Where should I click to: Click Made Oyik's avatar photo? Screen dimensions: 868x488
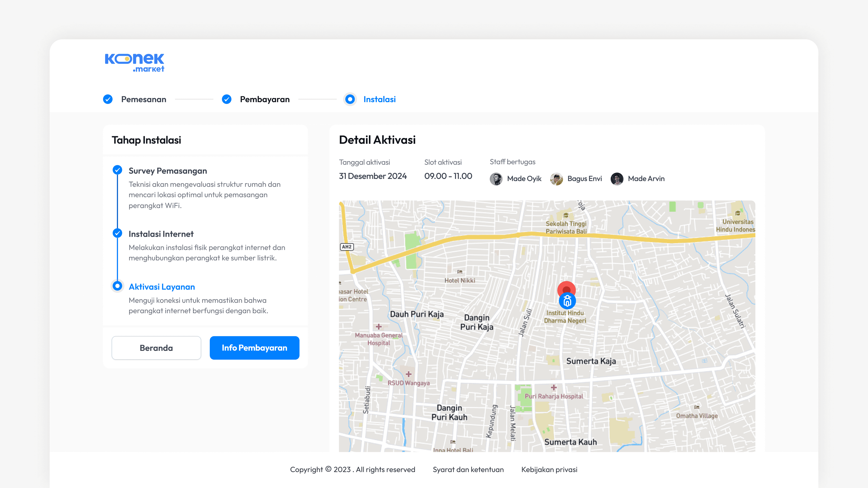tap(496, 179)
